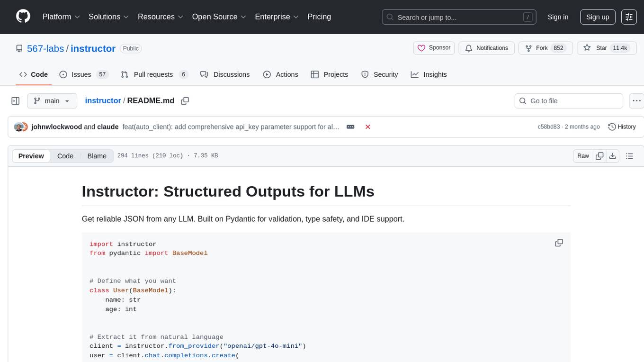Viewport: 644px width, 362px height.
Task: Copy the README.md file path
Action: point(185,101)
